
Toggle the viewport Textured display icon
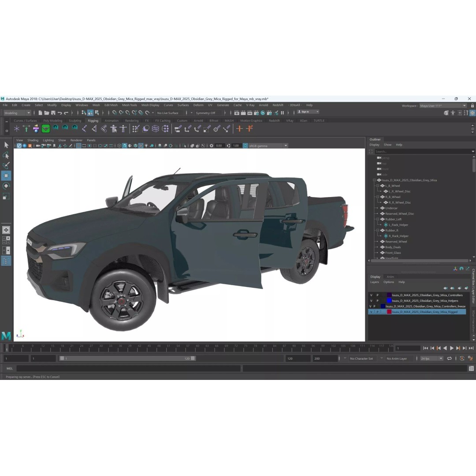pos(141,146)
